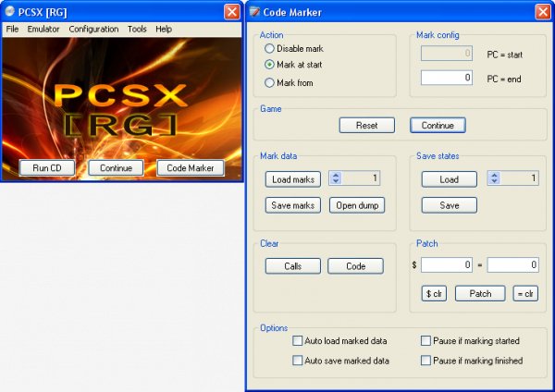Image resolution: width=555 pixels, height=392 pixels.
Task: Open the Configuration menu
Action: tap(93, 29)
